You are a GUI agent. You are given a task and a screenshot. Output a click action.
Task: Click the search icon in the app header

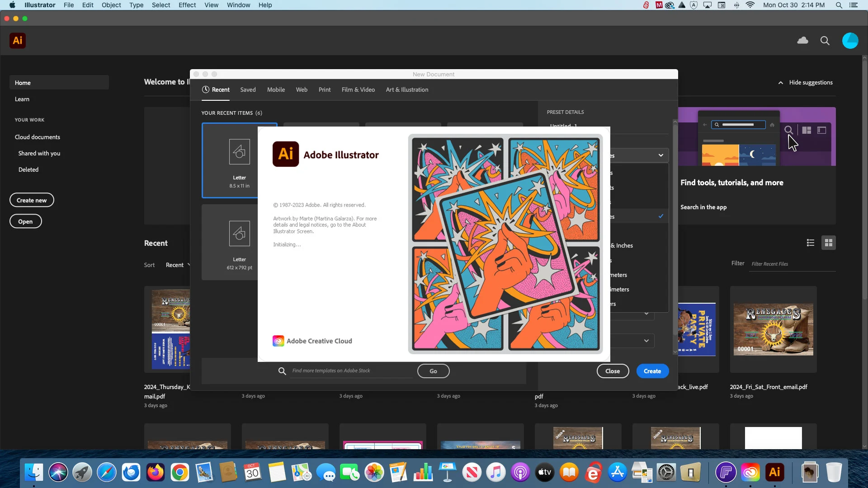825,40
